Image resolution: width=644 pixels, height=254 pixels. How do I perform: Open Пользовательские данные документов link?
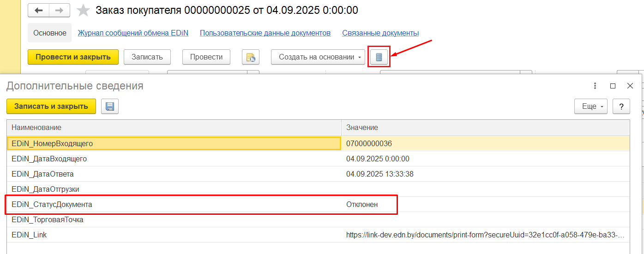[265, 33]
